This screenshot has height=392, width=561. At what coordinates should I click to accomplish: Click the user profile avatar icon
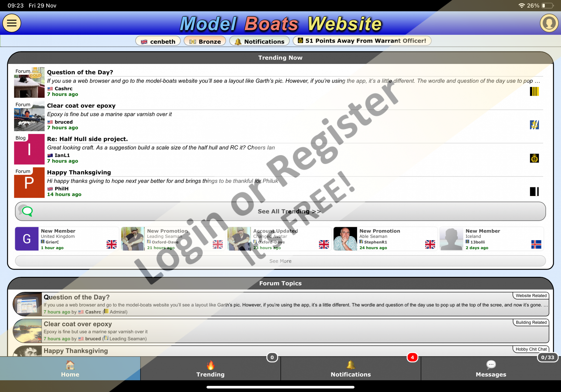click(549, 23)
